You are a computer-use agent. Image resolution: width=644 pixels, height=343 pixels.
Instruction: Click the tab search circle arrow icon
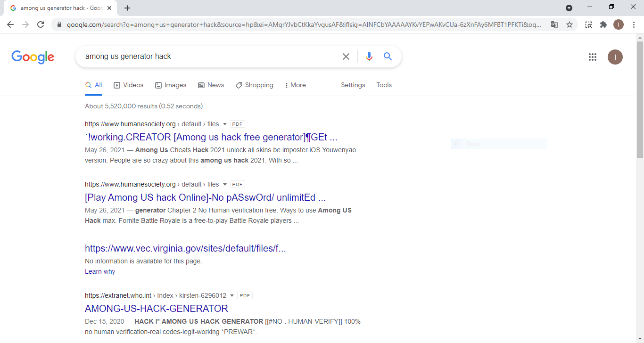click(x=569, y=8)
